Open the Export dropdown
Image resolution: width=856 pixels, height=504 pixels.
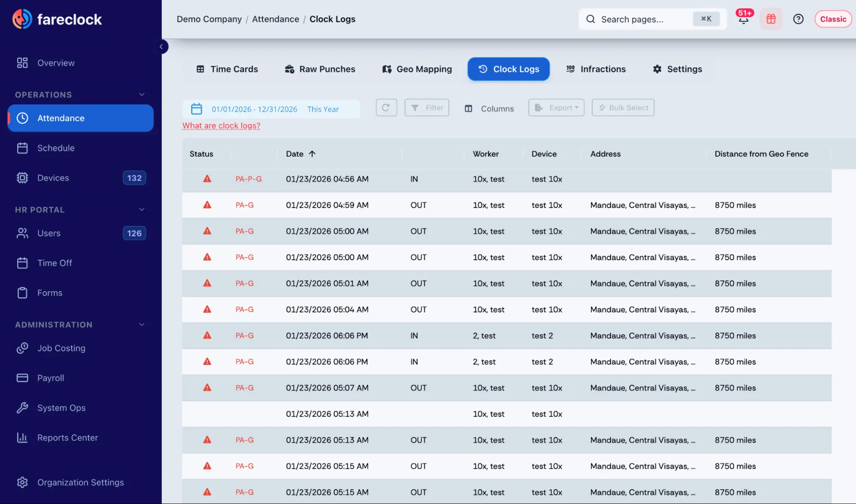point(556,107)
